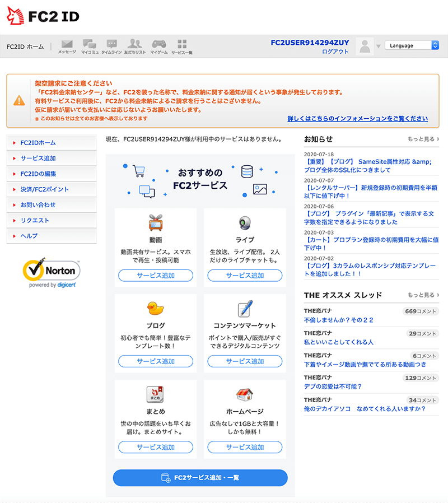Click the Norton secured seal

pyautogui.click(x=52, y=273)
